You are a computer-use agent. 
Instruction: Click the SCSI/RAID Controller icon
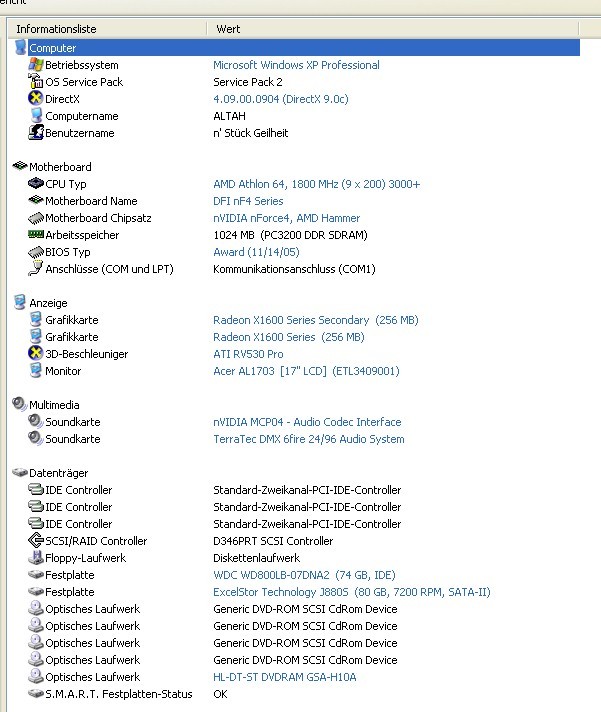point(36,540)
